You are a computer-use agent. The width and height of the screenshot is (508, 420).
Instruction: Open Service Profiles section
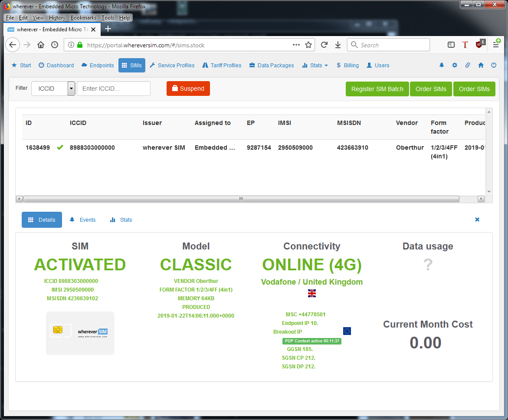(x=172, y=65)
